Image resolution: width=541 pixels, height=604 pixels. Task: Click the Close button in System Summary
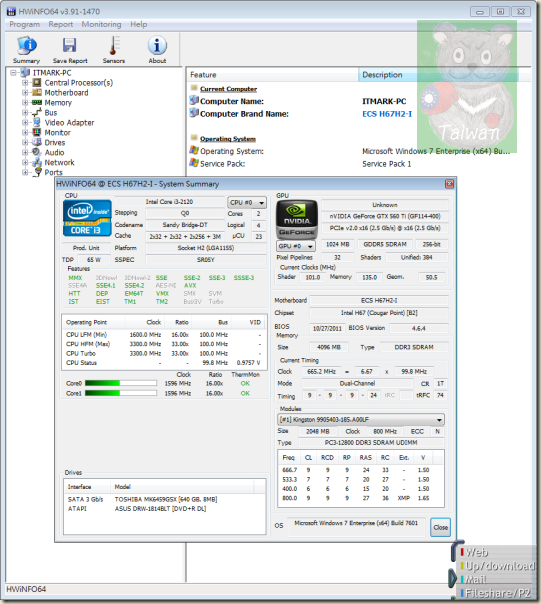pos(440,527)
